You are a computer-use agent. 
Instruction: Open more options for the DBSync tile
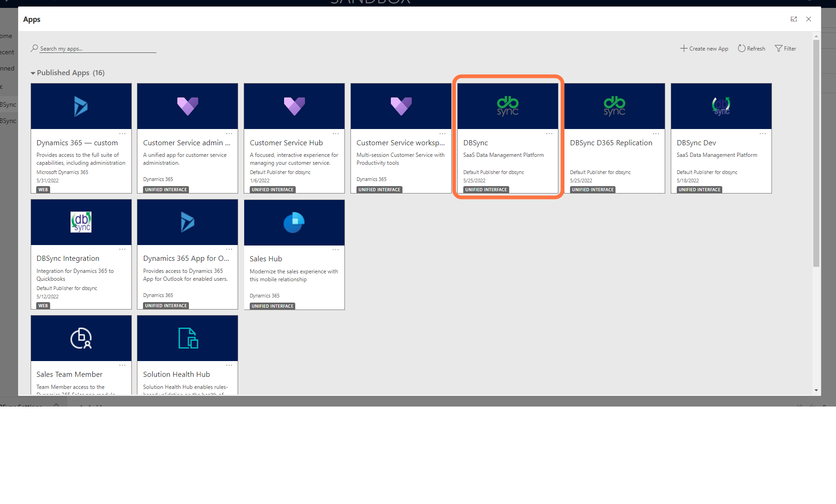tap(550, 134)
